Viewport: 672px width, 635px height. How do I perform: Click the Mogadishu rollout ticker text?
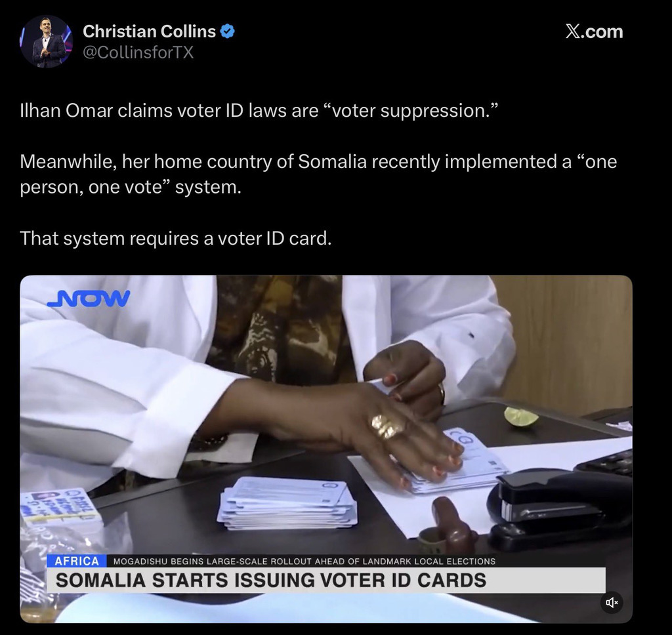304,561
